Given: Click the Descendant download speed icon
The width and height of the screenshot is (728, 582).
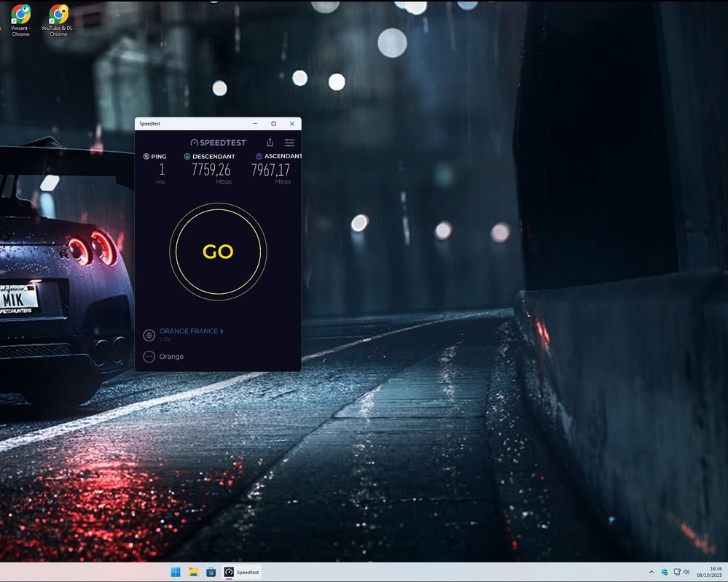Looking at the screenshot, I should (x=186, y=156).
